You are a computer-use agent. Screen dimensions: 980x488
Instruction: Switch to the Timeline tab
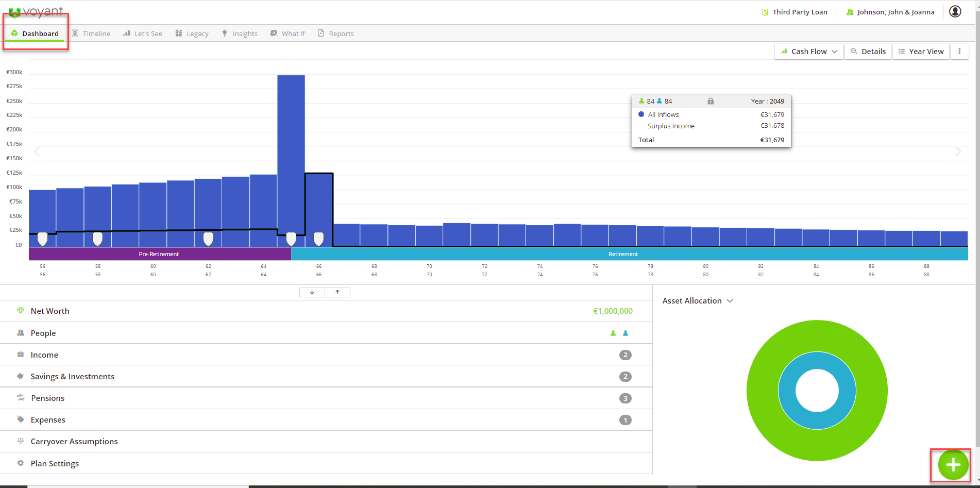point(91,33)
